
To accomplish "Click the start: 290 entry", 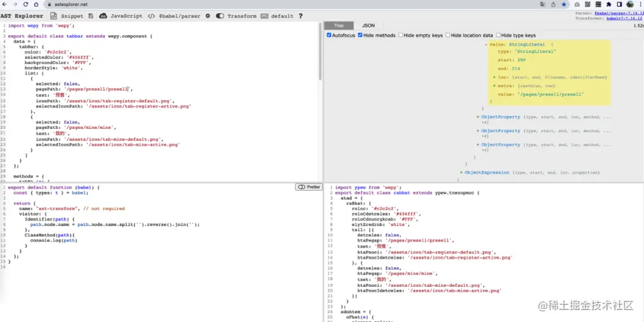I will (512, 60).
